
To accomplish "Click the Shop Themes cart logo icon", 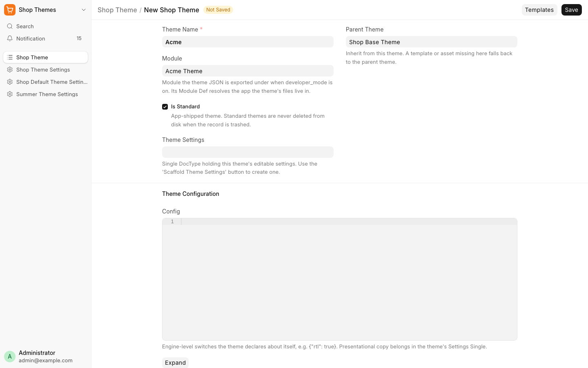I will [10, 10].
